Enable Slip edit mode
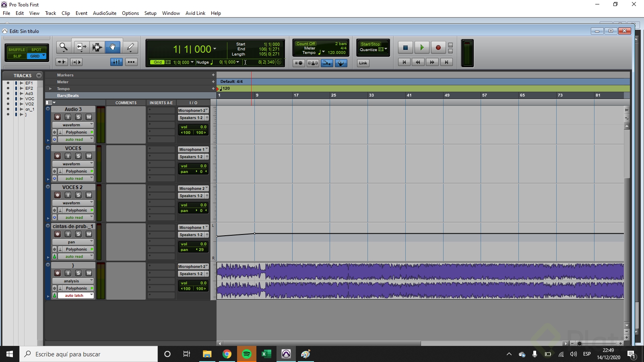 click(17, 56)
